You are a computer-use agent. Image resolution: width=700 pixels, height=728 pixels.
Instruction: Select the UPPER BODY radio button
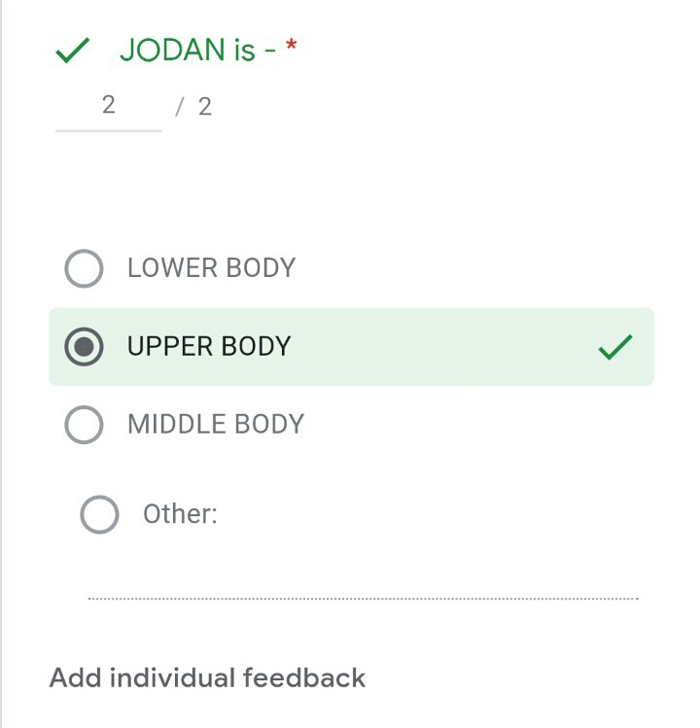tap(84, 347)
